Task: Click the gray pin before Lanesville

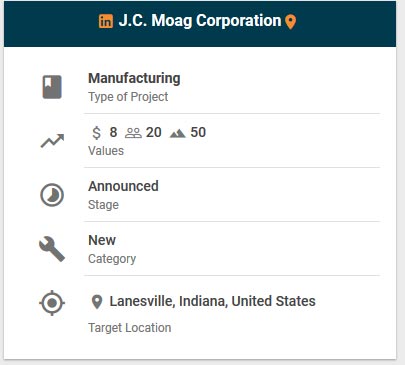Action: pyautogui.click(x=97, y=302)
